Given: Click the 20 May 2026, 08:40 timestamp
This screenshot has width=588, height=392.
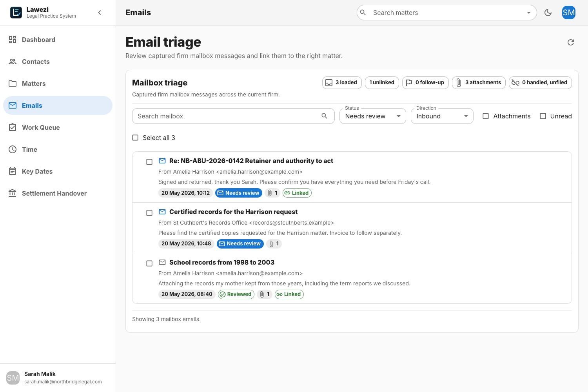Looking at the screenshot, I should pos(187,294).
